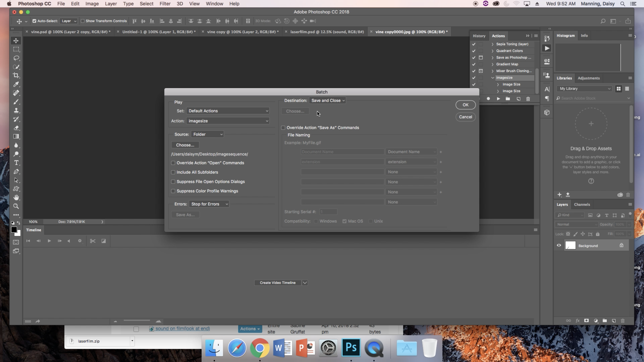Open the Healing Brush tool
Viewport: 644px width, 362px height.
click(16, 93)
